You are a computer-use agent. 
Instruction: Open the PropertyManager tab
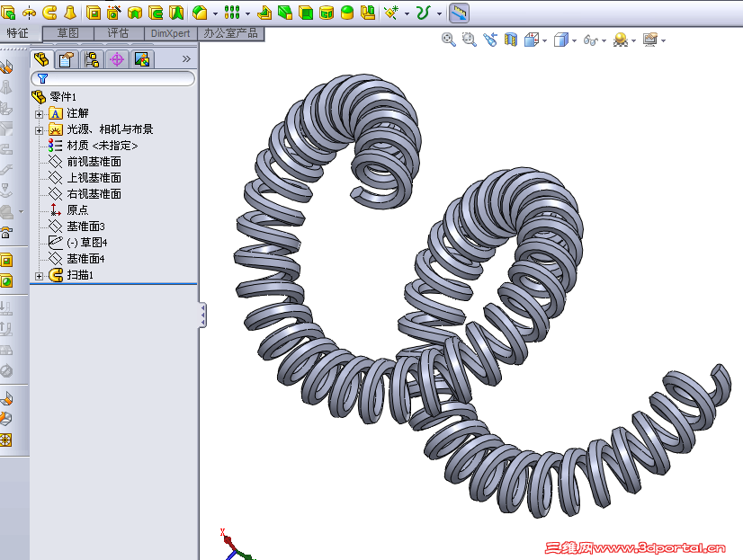point(67,59)
